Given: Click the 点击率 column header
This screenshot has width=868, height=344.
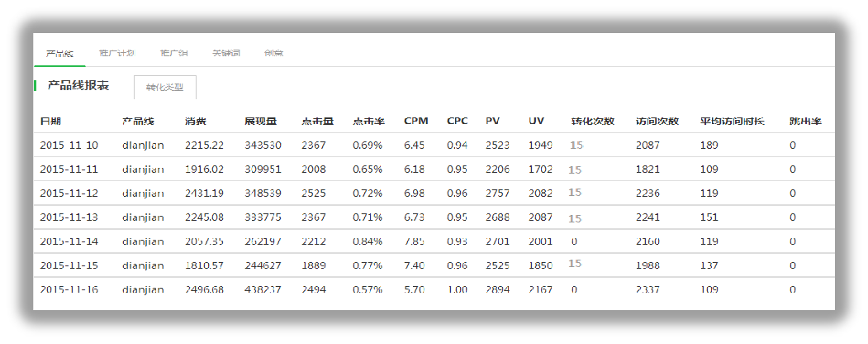Looking at the screenshot, I should pos(368,121).
